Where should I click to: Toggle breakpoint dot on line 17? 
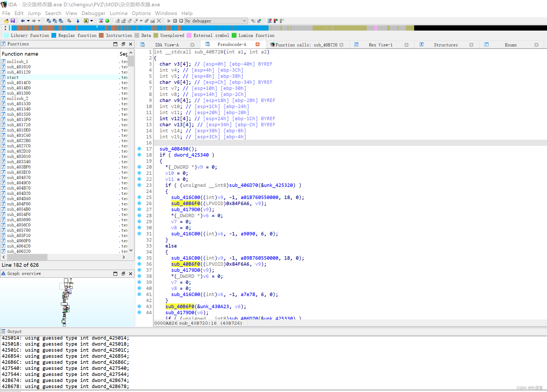click(x=139, y=149)
